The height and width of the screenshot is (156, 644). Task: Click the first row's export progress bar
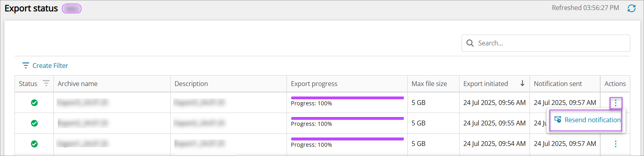347,98
